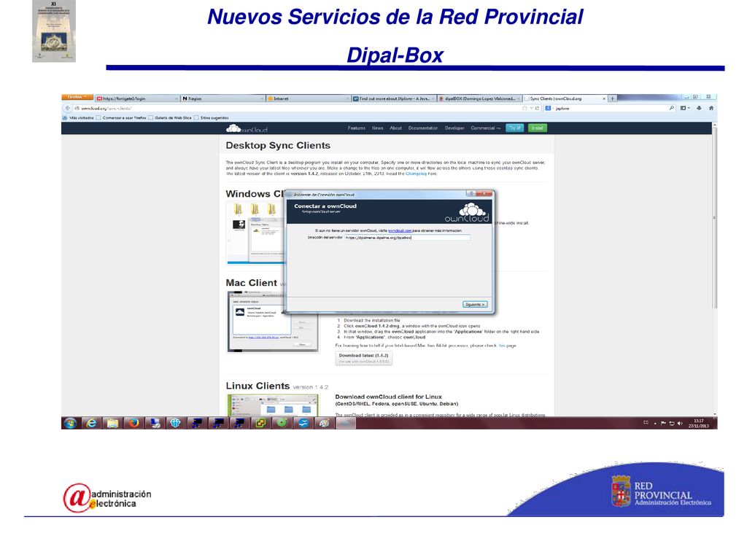
Task: Switch to the Intranet tab
Action: point(308,98)
